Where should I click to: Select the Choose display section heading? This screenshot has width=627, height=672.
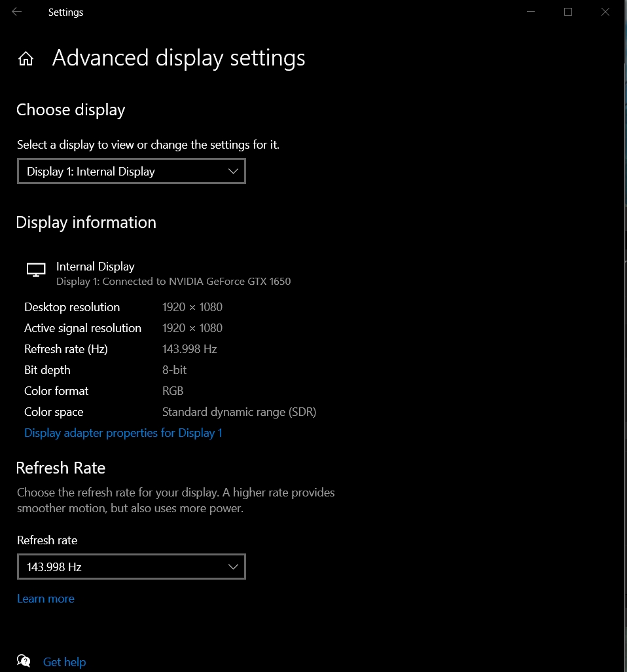(70, 109)
